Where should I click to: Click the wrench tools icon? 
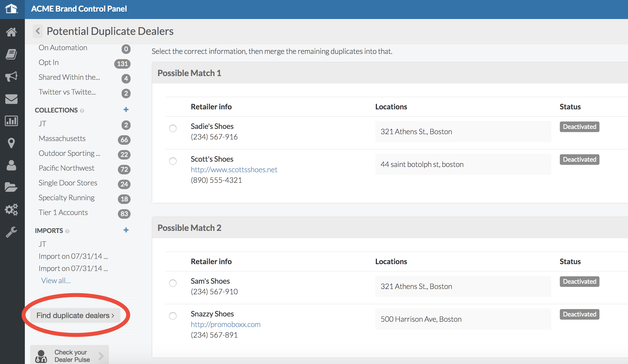(11, 232)
